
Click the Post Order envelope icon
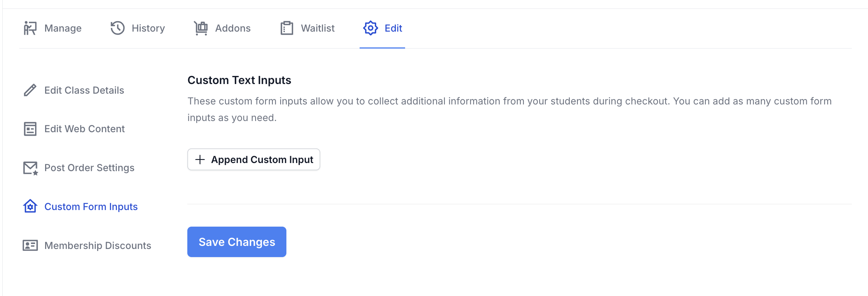pyautogui.click(x=30, y=168)
